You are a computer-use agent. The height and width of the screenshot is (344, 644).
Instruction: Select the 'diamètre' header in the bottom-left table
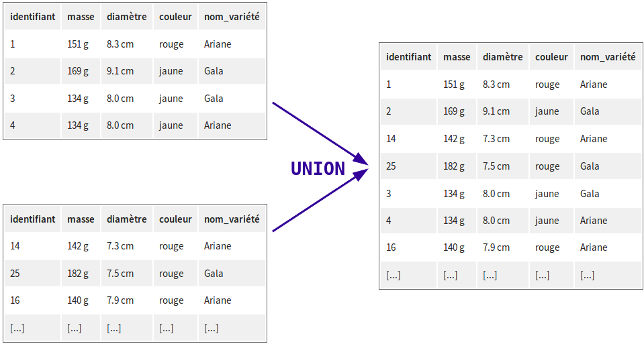point(126,219)
